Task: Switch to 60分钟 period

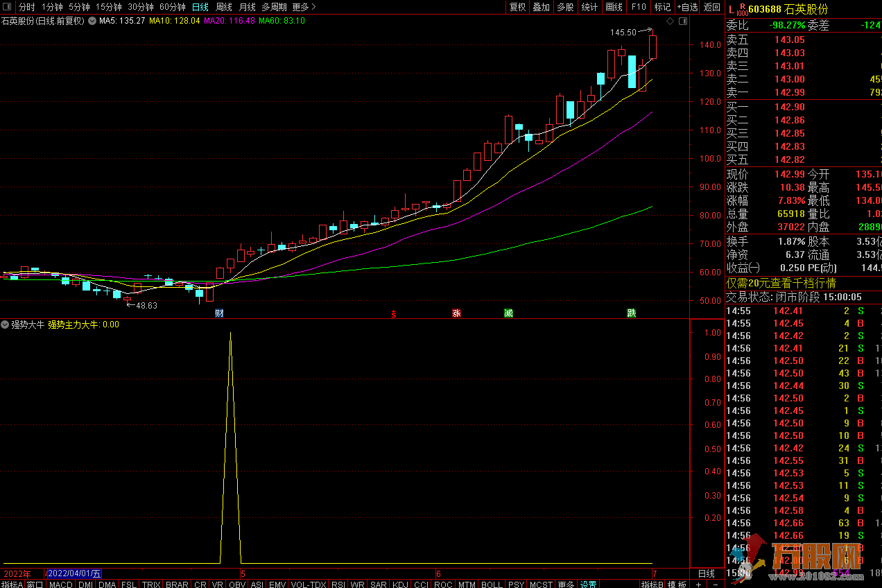Action: (x=173, y=7)
